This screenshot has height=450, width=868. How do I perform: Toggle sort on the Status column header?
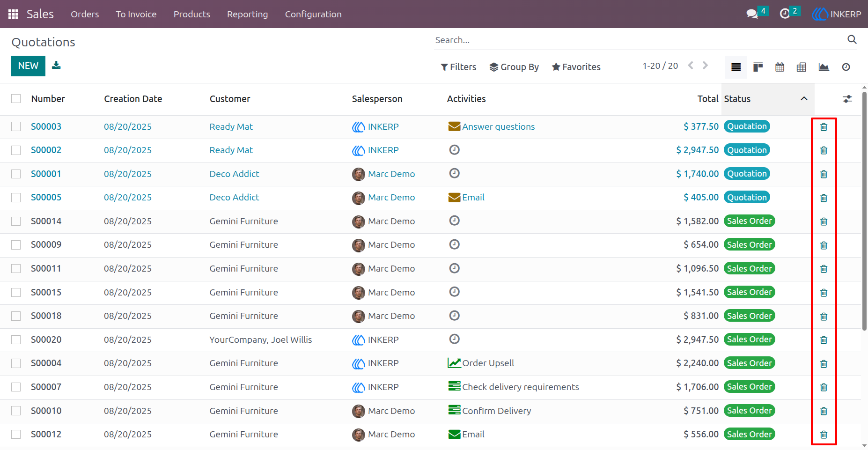tap(768, 99)
